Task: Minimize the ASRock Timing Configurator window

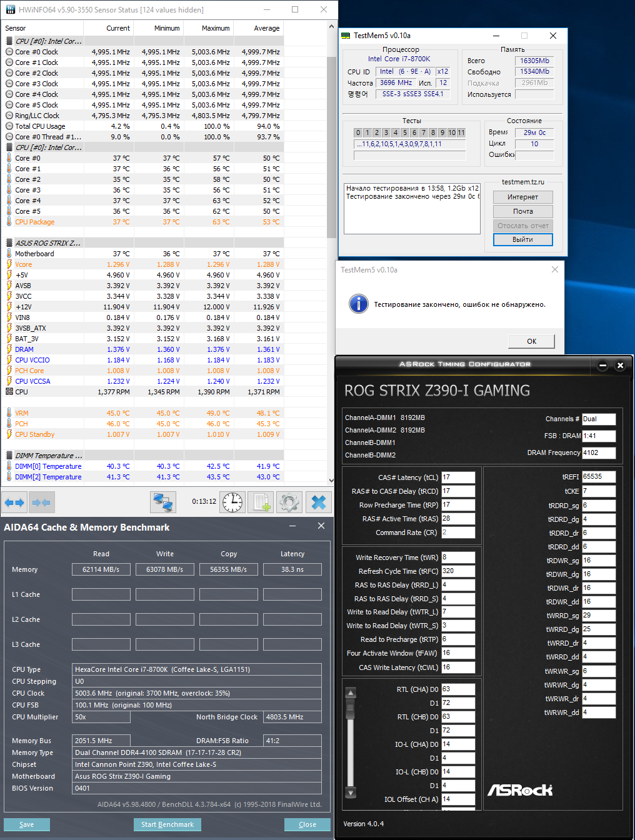Action: coord(602,366)
